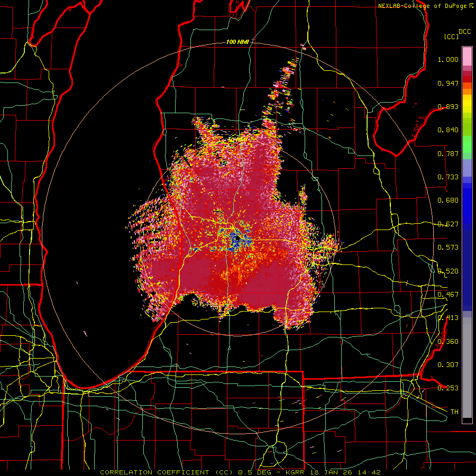Click the 0.467 legend value
476x476 pixels.
click(x=448, y=295)
